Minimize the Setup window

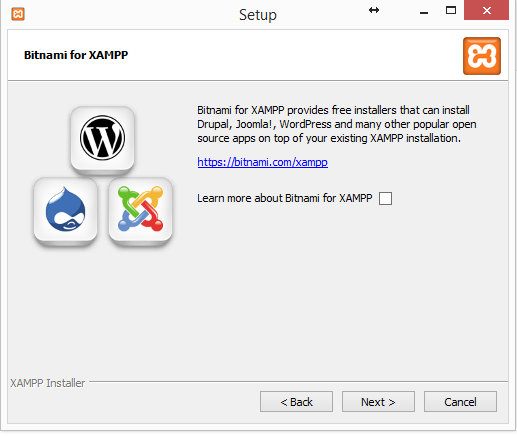click(424, 13)
